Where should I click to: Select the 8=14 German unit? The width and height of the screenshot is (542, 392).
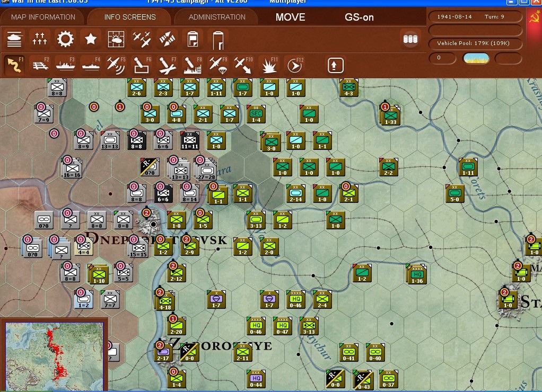click(190, 193)
